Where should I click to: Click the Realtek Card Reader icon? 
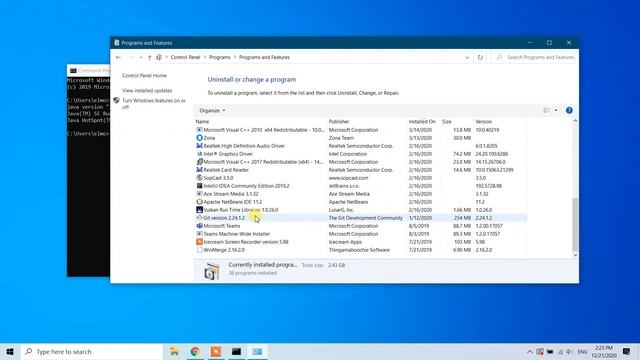pyautogui.click(x=199, y=170)
